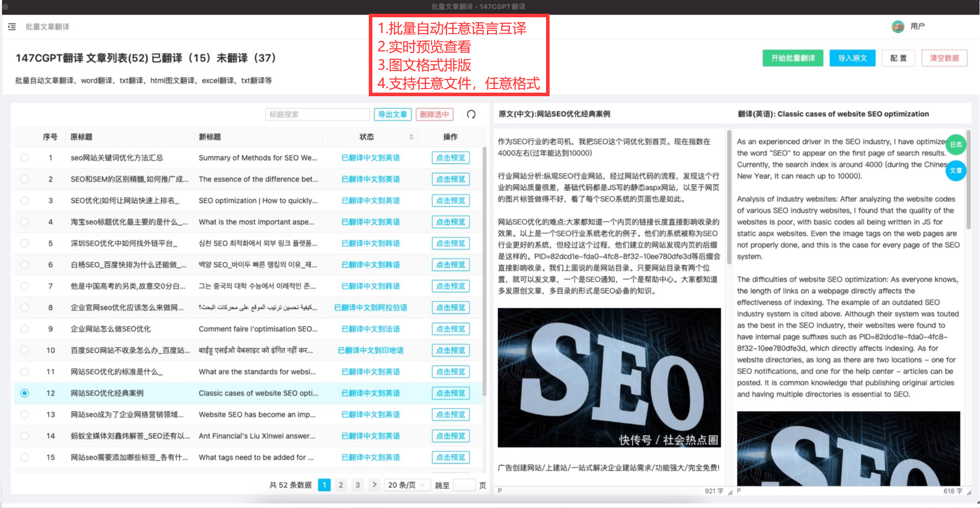980x508 pixels.
Task: Sort by 状态 using the column sort arrows
Action: tap(412, 136)
